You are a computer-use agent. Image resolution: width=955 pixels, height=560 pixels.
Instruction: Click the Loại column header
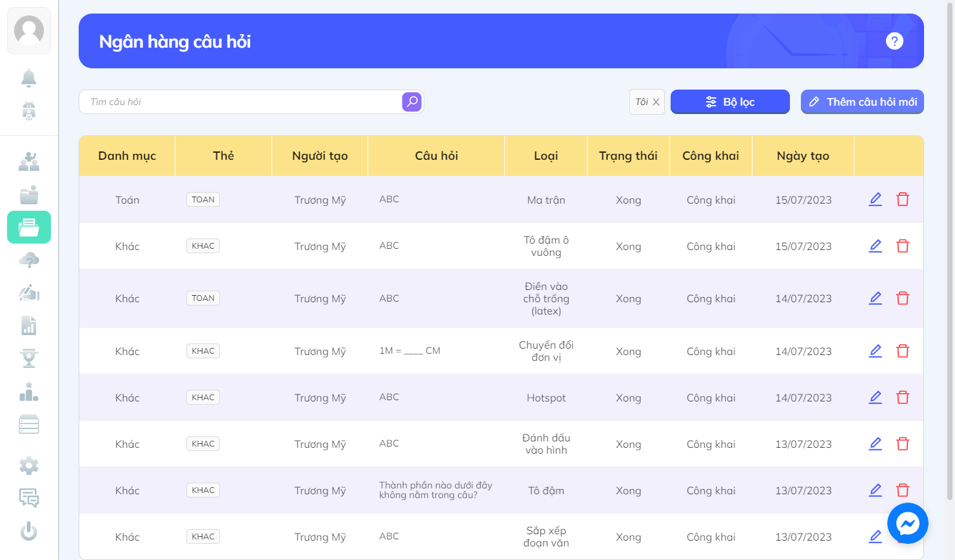point(546,156)
